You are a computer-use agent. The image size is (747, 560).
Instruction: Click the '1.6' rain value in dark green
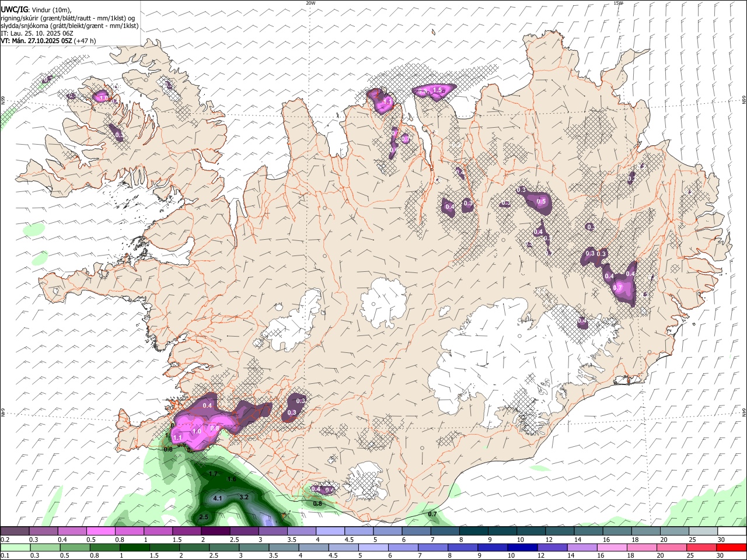(x=232, y=479)
